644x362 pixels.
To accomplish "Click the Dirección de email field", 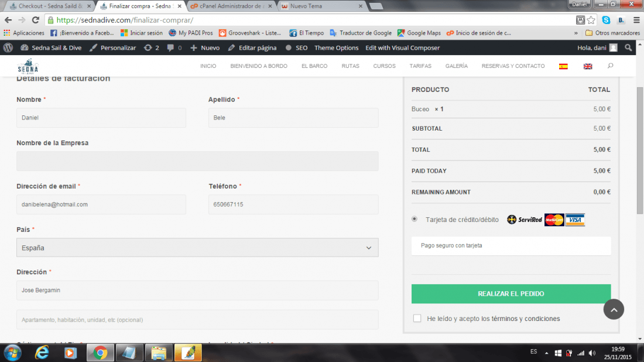I will coord(101,204).
